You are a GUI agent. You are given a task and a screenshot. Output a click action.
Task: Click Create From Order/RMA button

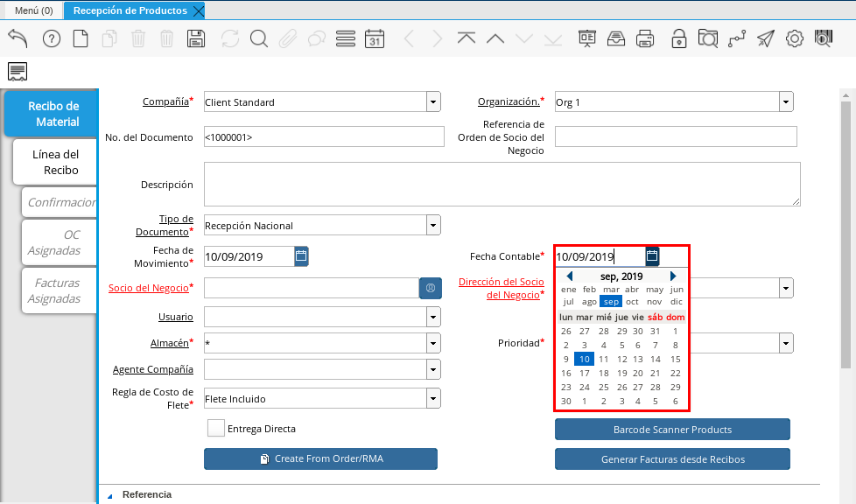[x=320, y=458]
